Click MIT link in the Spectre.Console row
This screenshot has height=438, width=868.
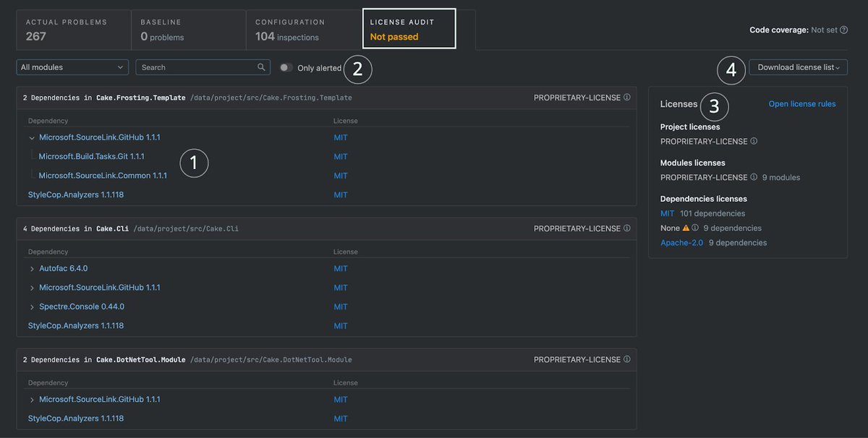(x=341, y=306)
